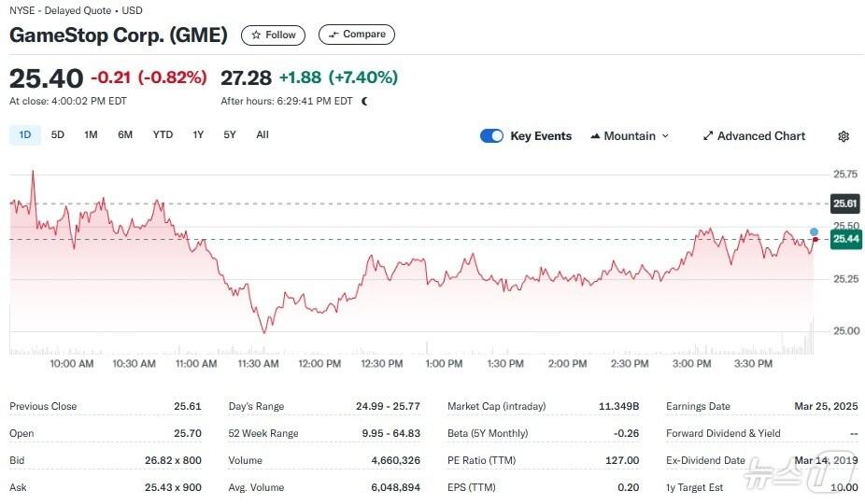Image resolution: width=865 pixels, height=504 pixels.
Task: Click the green 25.44 price label
Action: (844, 239)
